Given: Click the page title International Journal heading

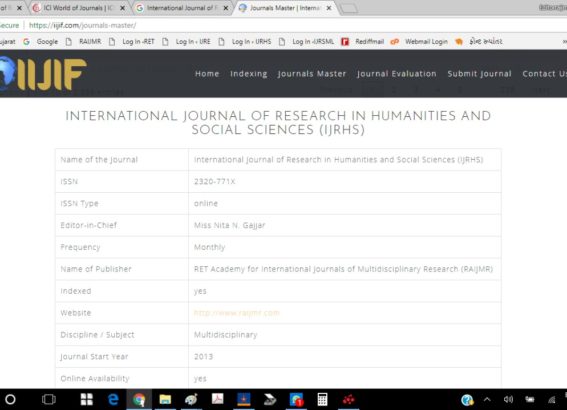Looking at the screenshot, I should pyautogui.click(x=278, y=123).
